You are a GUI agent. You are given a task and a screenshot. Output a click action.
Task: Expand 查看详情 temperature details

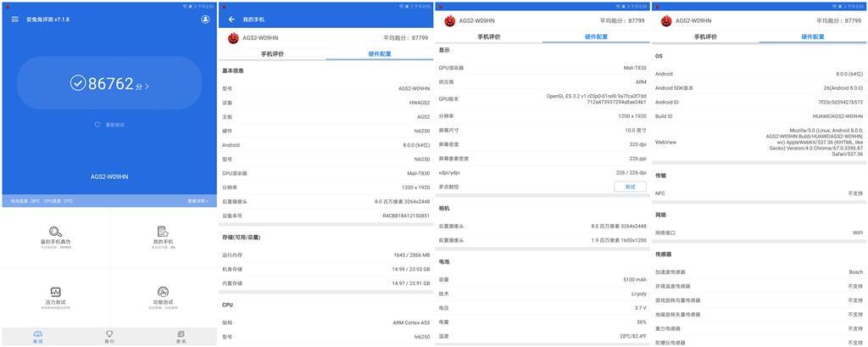(197, 201)
